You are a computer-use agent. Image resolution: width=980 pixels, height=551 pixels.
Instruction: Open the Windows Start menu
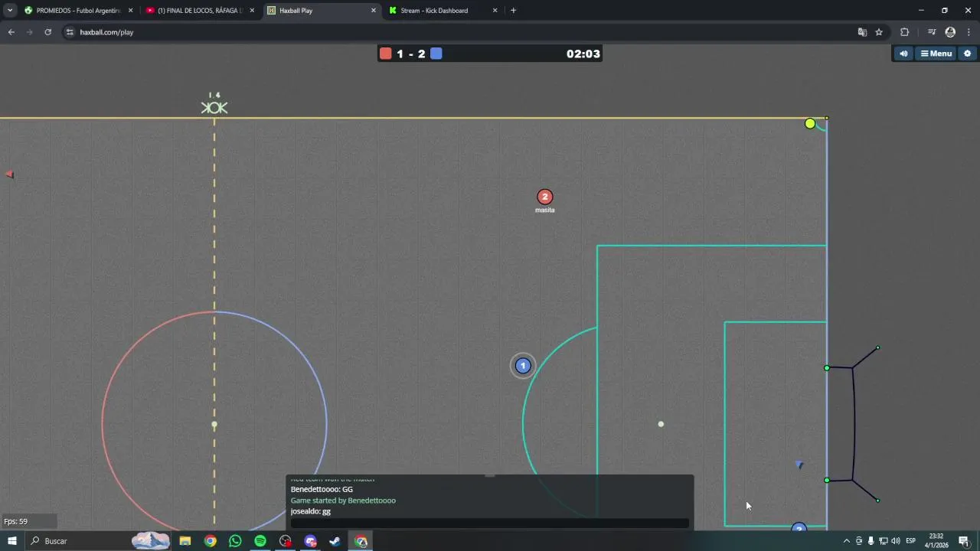click(x=12, y=541)
